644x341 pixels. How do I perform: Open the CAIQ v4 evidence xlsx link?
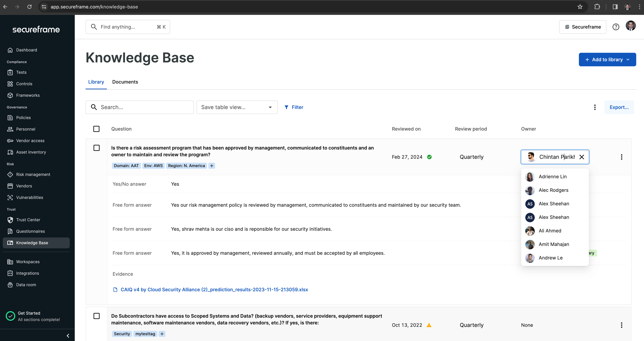[214, 290]
